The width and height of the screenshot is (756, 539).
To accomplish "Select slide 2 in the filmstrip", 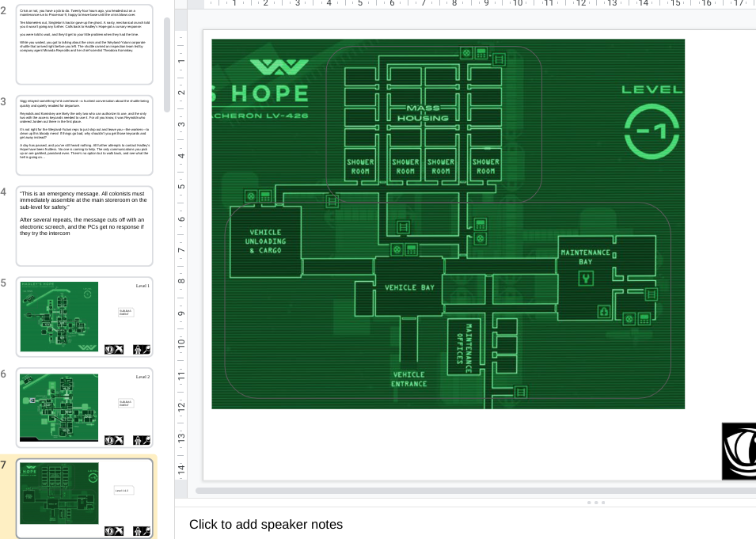I will pos(85,44).
